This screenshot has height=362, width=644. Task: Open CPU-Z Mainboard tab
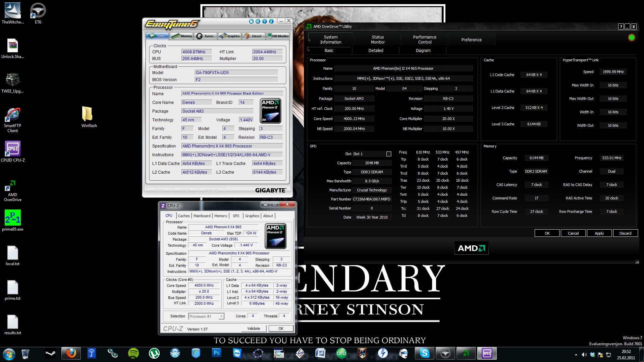click(x=202, y=216)
